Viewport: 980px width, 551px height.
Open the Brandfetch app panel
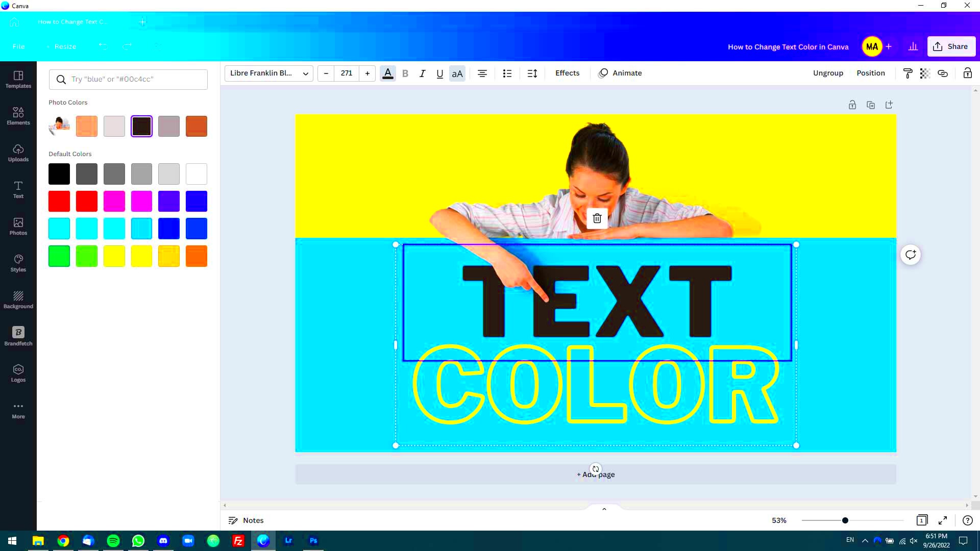(x=18, y=337)
